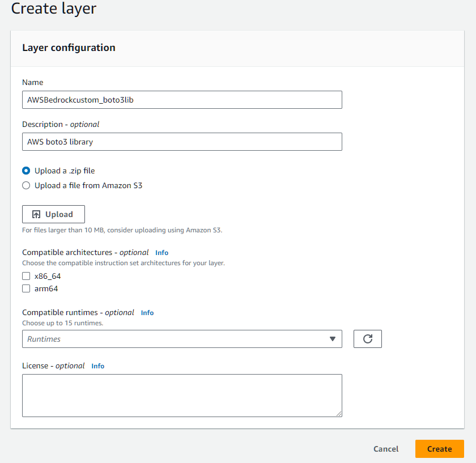Open the Info link for Compatible architectures
The height and width of the screenshot is (463, 476).
161,252
